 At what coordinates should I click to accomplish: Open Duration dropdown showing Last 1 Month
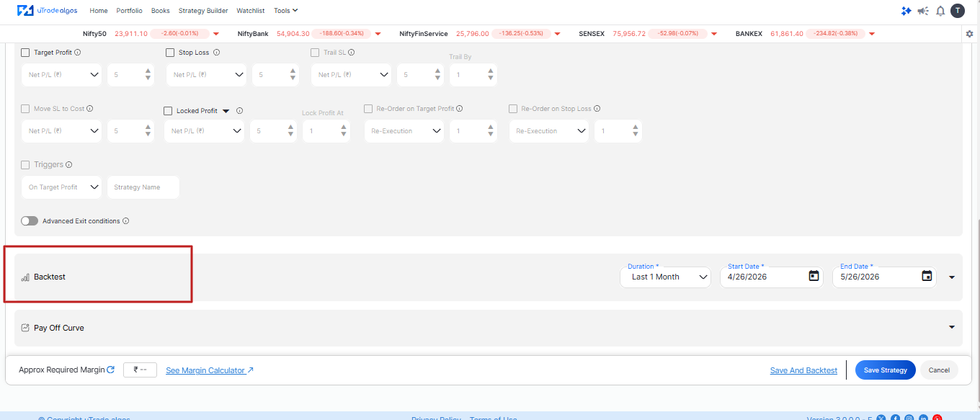click(x=665, y=277)
